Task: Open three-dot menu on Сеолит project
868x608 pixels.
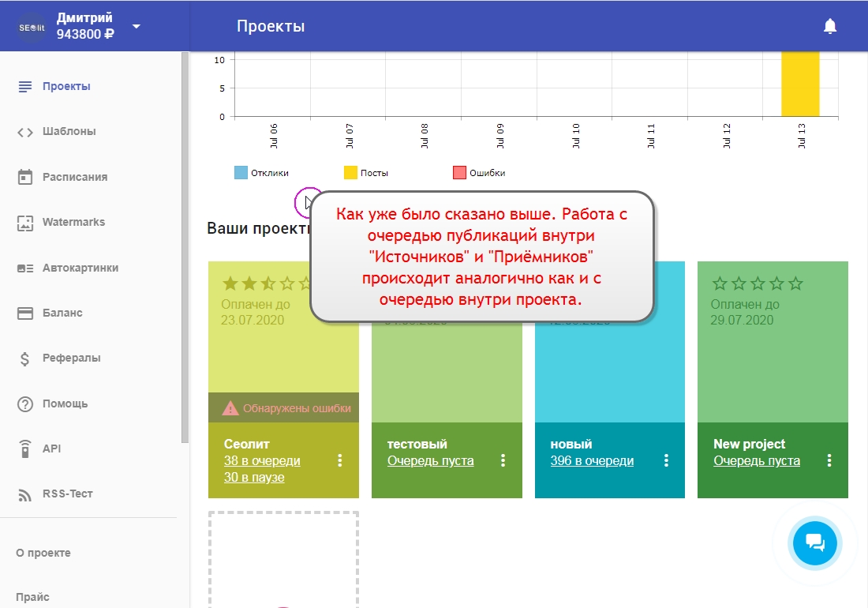Action: (340, 460)
